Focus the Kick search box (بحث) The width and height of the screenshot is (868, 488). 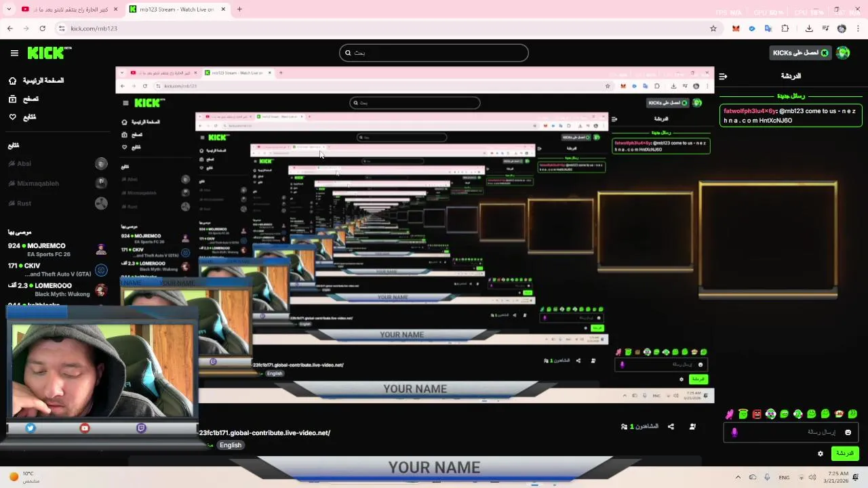pos(434,53)
